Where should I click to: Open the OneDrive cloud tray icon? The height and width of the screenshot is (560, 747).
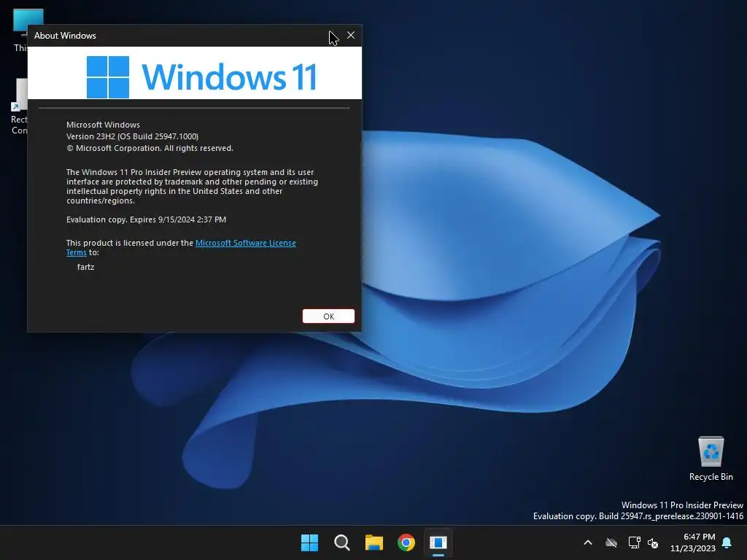[611, 542]
